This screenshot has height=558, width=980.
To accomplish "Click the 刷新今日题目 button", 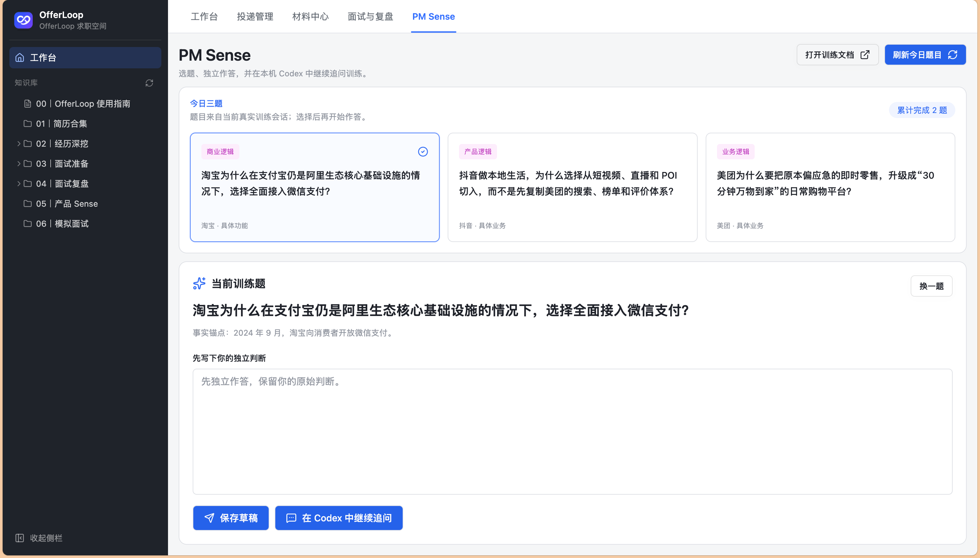I will tap(925, 55).
